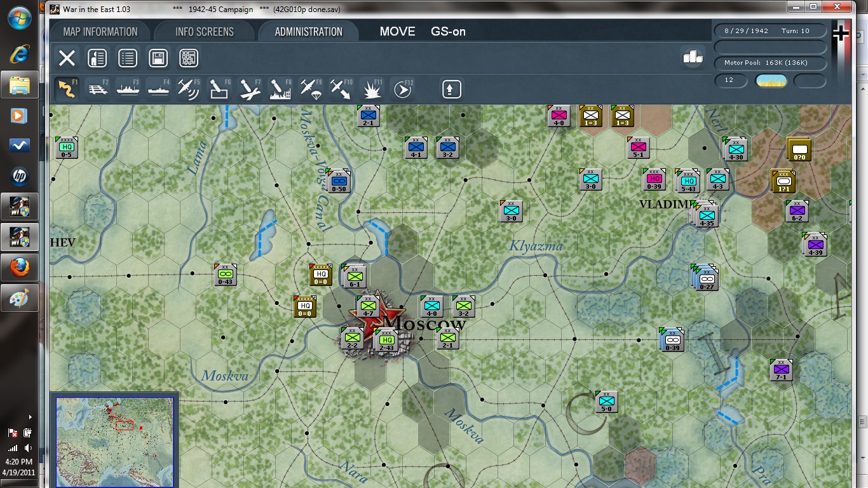Screen dimensions: 868x488
Task: Click the German cross side flag indicator
Action: 841,34
